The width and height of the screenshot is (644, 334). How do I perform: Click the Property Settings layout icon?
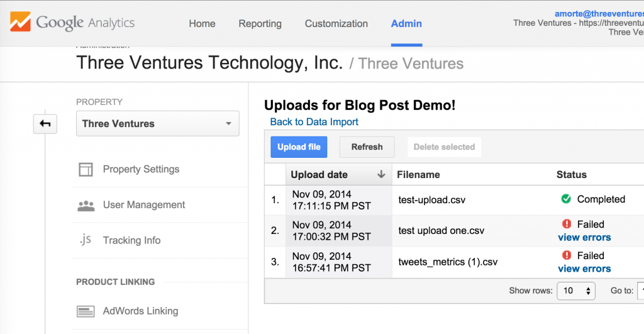tap(86, 169)
